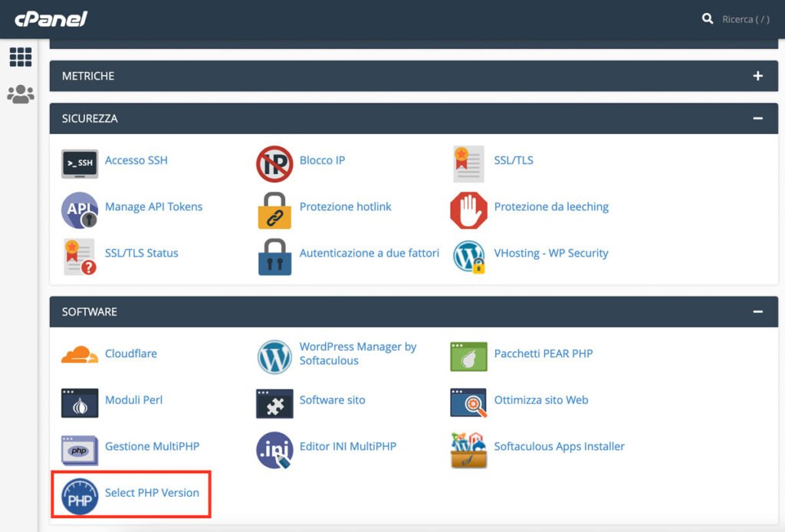
Task: Collapse the SICUREZZA section with minus
Action: tap(758, 119)
